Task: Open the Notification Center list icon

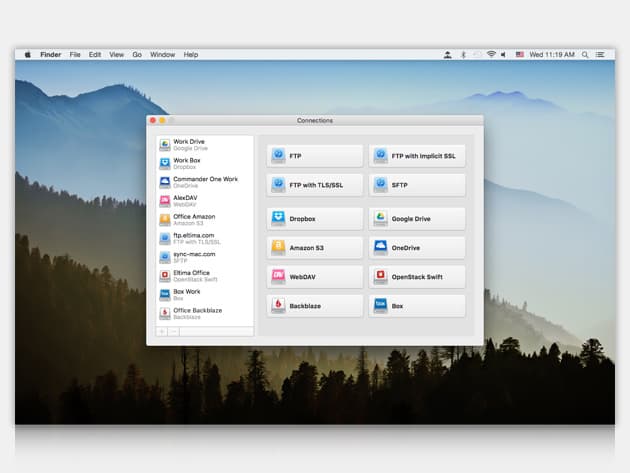Action: click(x=600, y=54)
